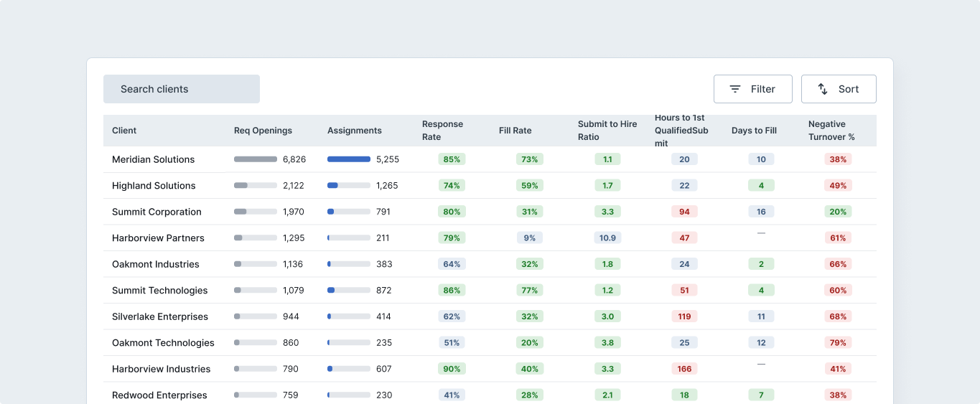Select Silverlake Enterprises client name
Screen dimensions: 980x404
[x=160, y=316]
